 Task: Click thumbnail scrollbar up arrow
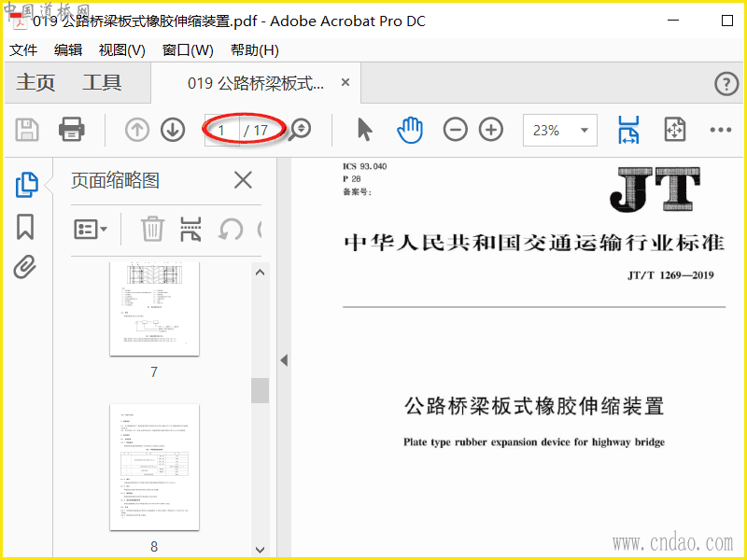261,273
